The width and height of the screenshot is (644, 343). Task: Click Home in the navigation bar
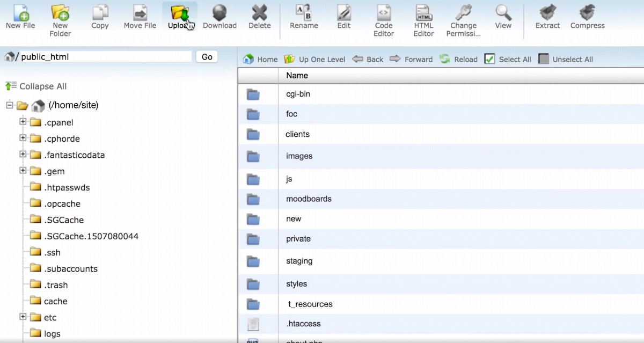[260, 59]
